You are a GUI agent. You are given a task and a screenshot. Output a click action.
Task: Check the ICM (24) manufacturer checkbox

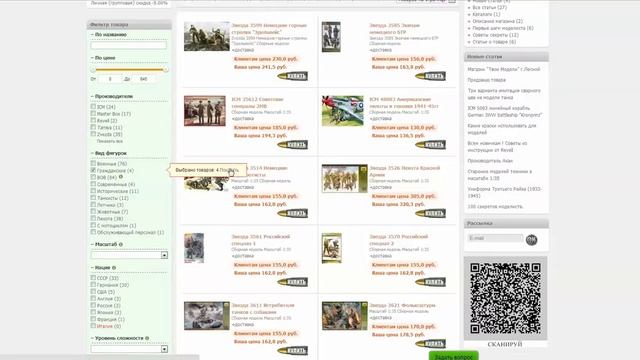[93, 107]
